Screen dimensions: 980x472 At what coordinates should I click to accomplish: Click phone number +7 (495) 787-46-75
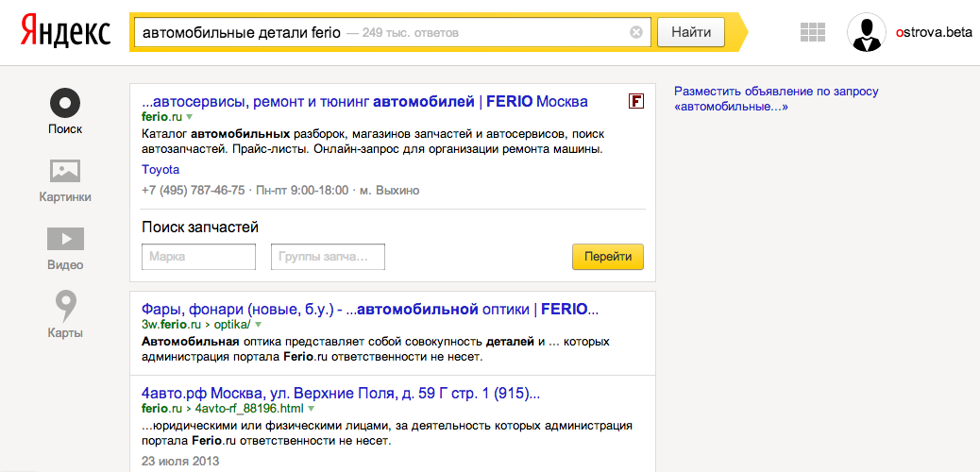pyautogui.click(x=194, y=190)
